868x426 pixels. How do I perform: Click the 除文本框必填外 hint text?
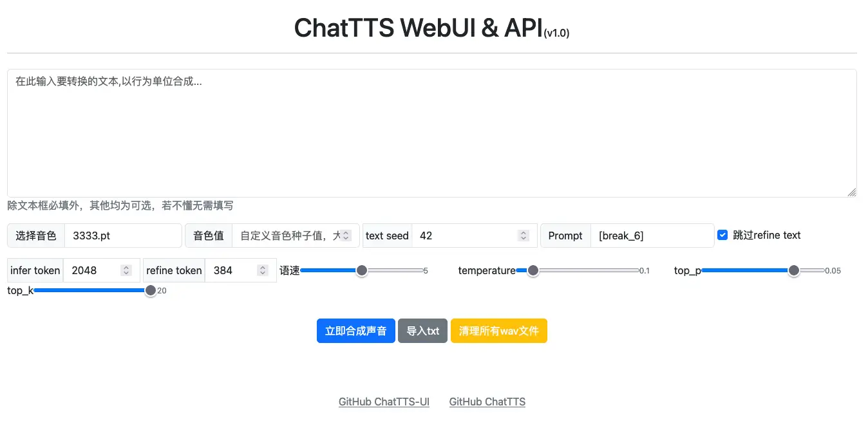120,205
